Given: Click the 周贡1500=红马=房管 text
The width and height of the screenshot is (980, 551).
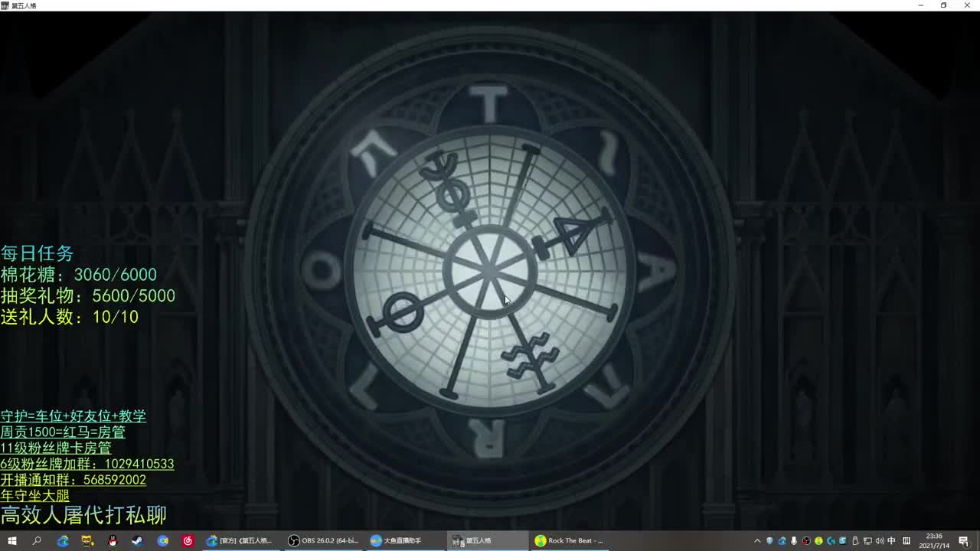Looking at the screenshot, I should tap(63, 432).
